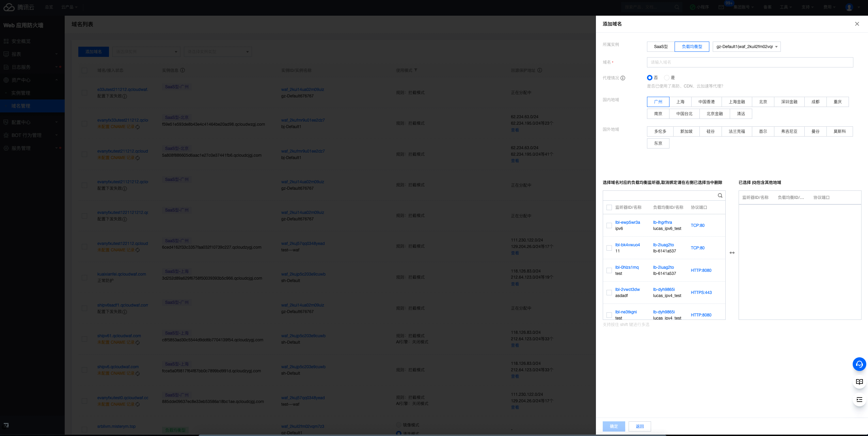Choose the 新加坡 overseas region
This screenshot has height=436, width=868.
[x=686, y=131]
